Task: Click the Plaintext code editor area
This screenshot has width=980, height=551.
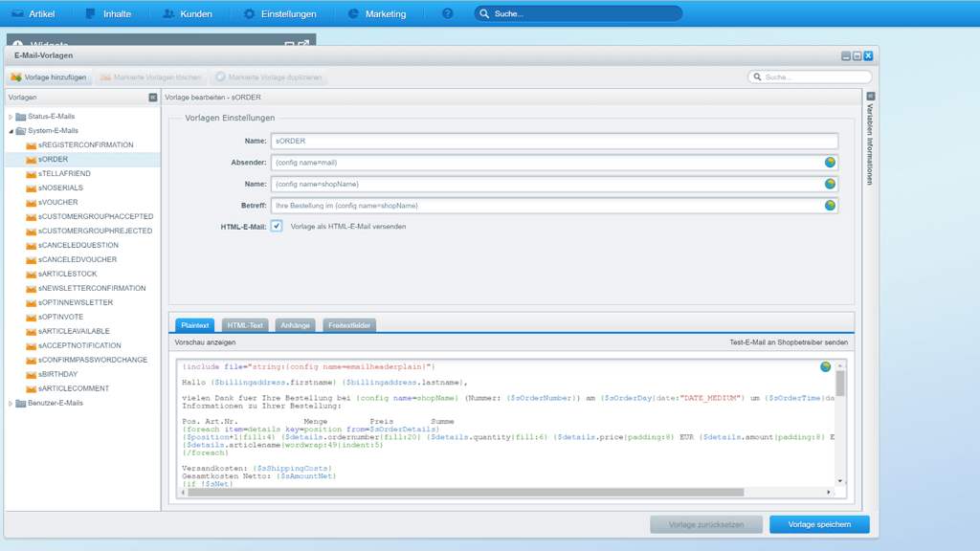Action: pyautogui.click(x=507, y=423)
